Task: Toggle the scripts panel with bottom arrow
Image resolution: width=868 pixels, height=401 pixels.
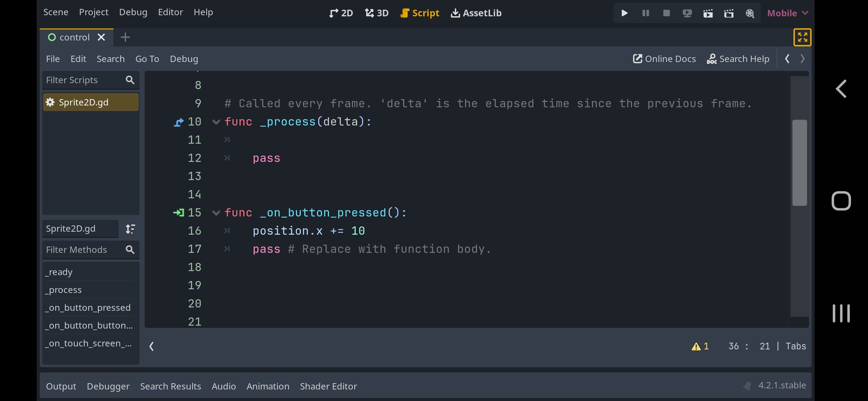Action: [151, 346]
